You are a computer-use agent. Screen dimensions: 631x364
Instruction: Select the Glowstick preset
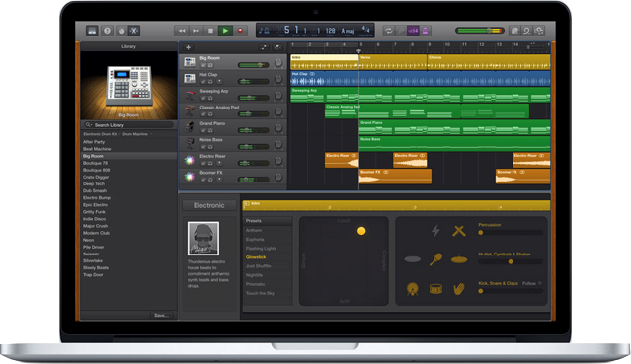point(256,257)
